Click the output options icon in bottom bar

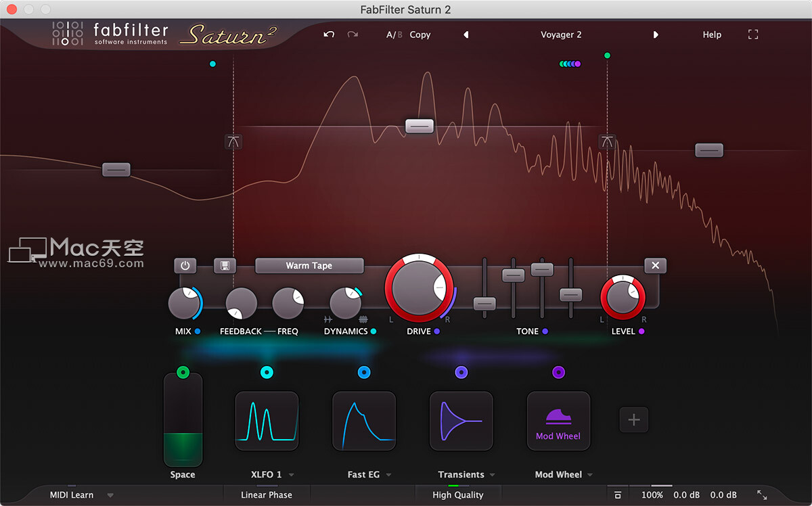(x=618, y=495)
